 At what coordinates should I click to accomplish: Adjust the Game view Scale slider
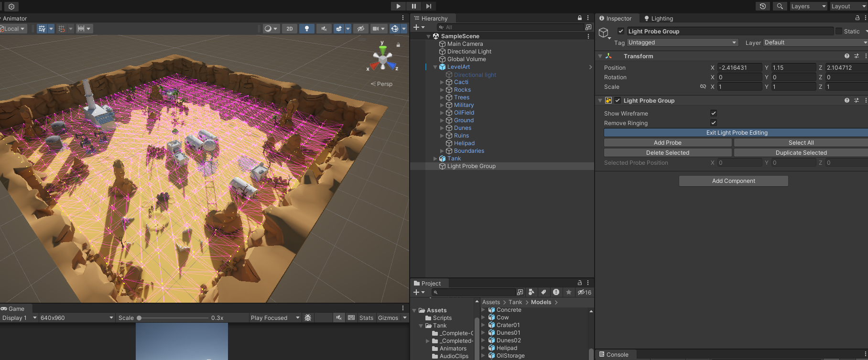[x=173, y=318]
